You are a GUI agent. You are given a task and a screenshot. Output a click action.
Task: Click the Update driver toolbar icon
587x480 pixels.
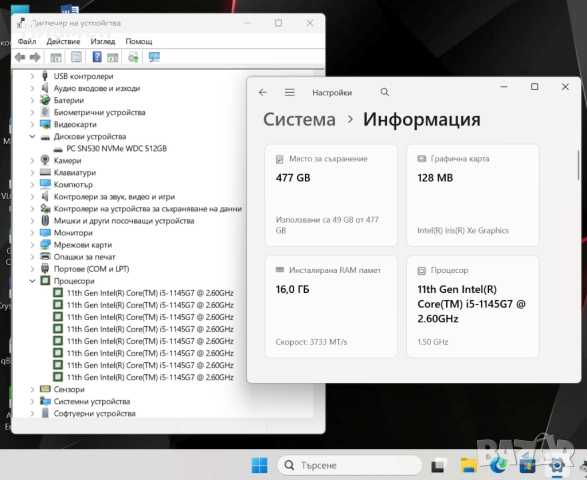(x=133, y=57)
